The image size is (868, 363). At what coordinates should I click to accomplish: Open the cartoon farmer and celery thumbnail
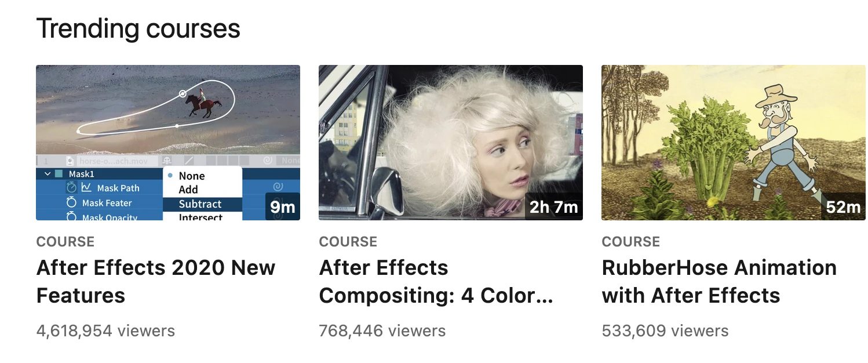(x=734, y=143)
